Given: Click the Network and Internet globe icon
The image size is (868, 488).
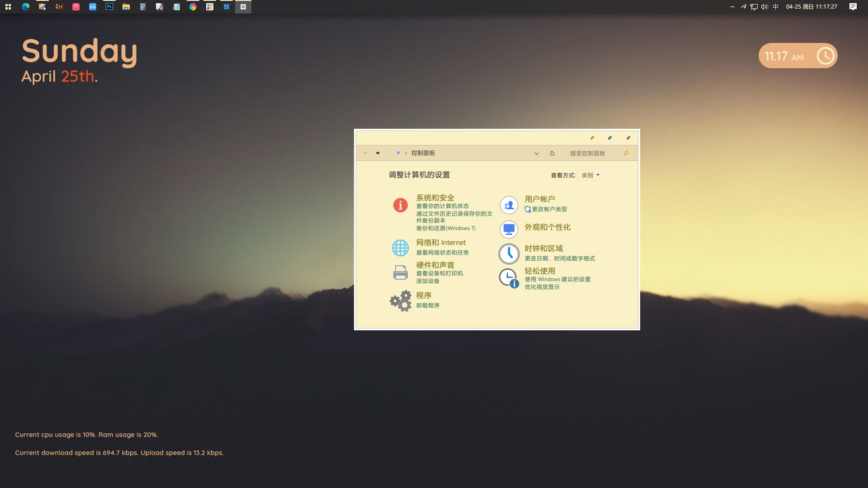Looking at the screenshot, I should [x=400, y=248].
